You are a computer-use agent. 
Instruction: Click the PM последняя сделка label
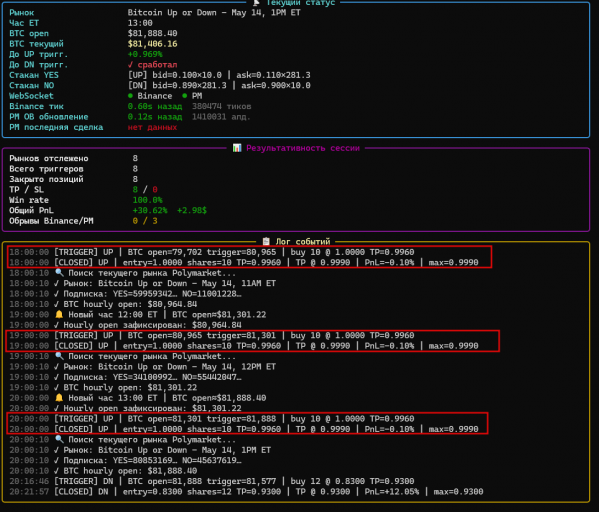tap(56, 127)
